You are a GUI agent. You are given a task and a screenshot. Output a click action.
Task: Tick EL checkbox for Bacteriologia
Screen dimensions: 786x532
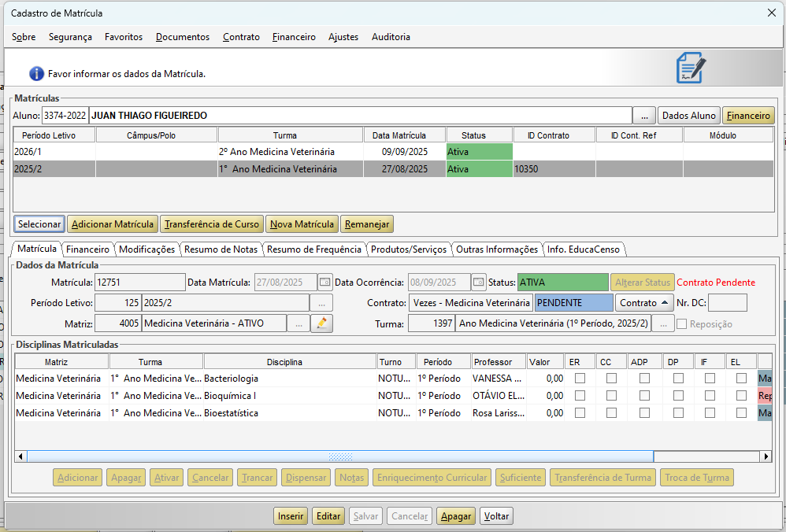point(741,379)
